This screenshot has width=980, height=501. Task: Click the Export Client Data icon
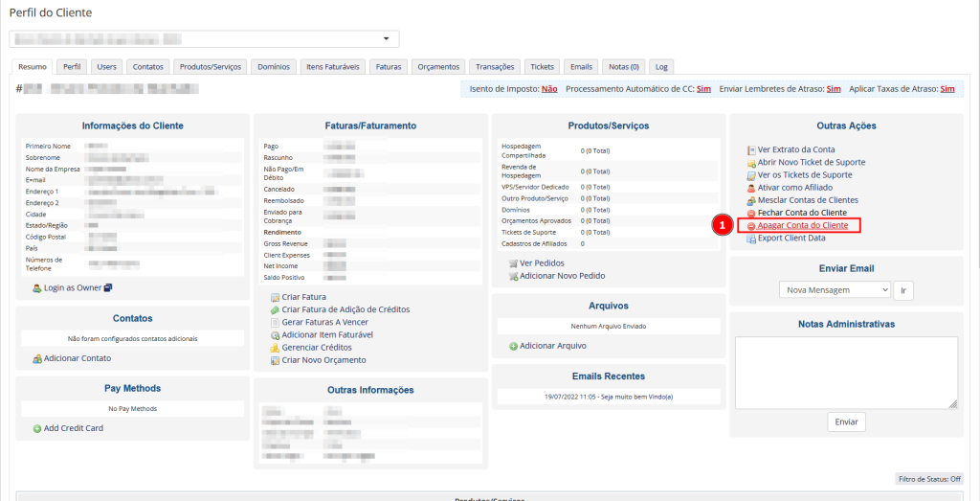point(752,239)
